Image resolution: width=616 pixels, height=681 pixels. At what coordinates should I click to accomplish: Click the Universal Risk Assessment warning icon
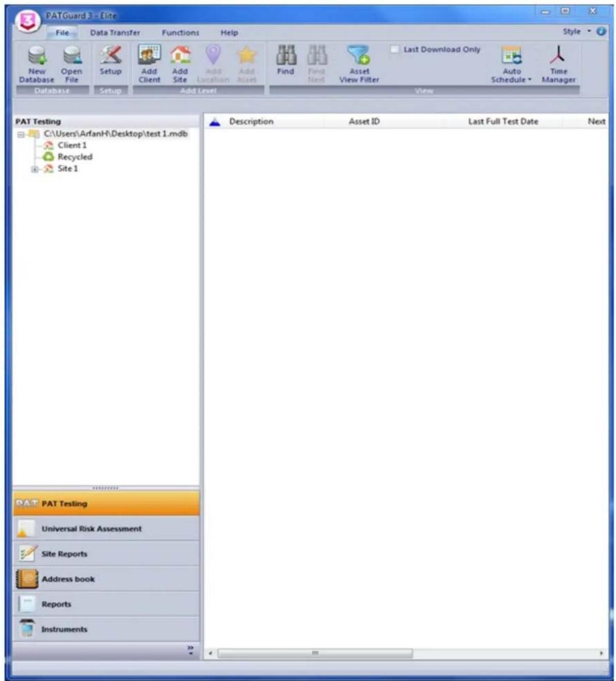tap(26, 529)
